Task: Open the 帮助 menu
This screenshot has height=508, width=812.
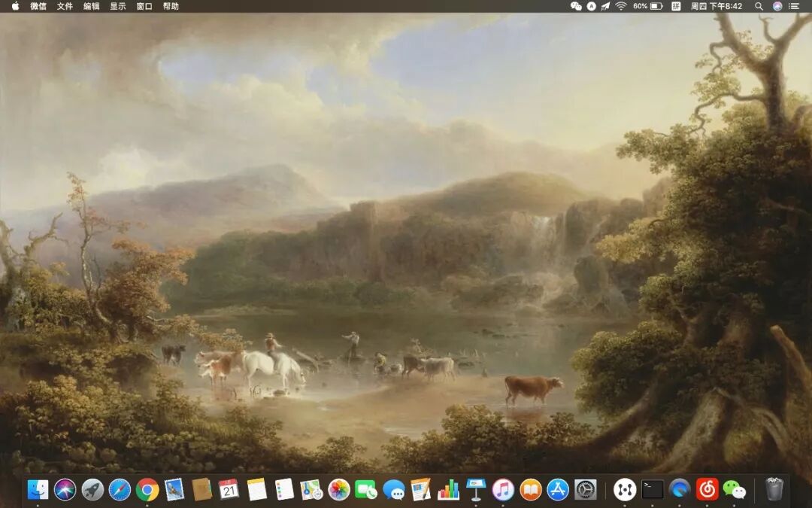Action: [171, 6]
